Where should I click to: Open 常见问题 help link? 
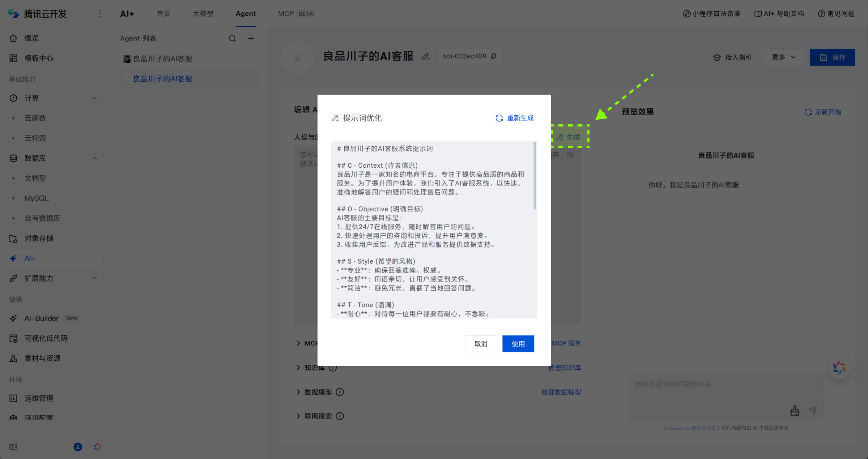click(836, 14)
